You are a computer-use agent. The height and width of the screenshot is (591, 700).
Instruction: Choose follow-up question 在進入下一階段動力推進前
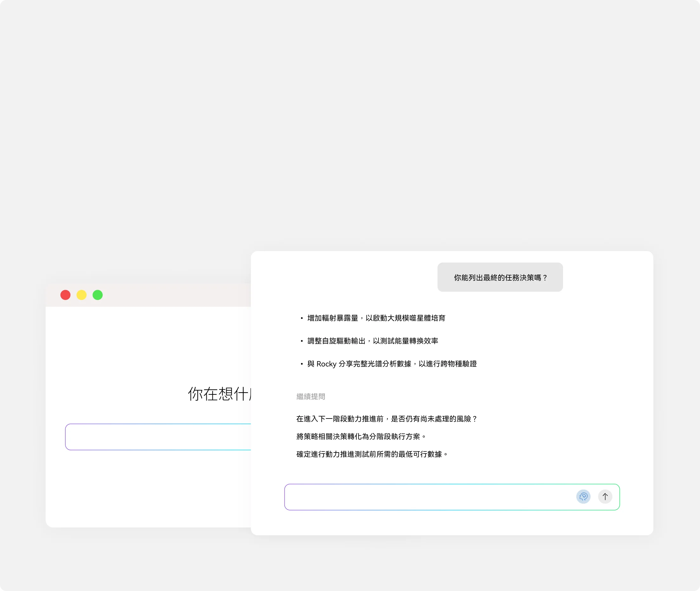[x=386, y=419]
